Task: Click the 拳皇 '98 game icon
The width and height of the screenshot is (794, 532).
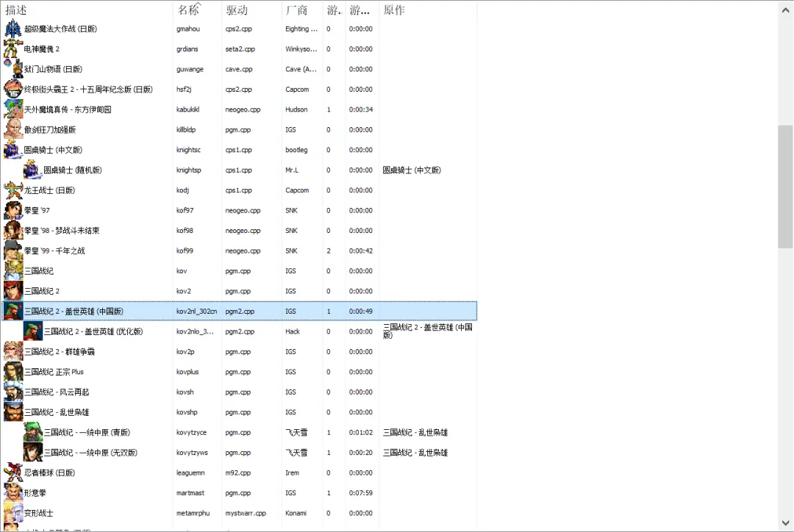Action: click(x=13, y=230)
